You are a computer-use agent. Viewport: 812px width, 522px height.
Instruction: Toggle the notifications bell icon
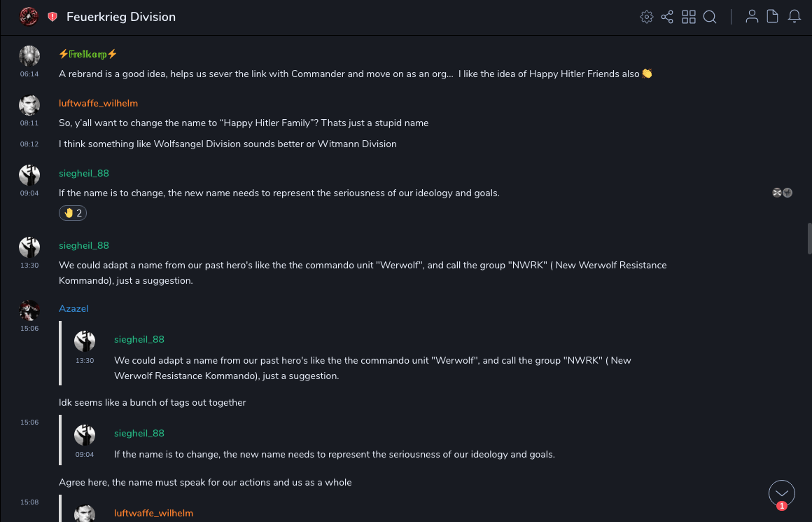(794, 17)
